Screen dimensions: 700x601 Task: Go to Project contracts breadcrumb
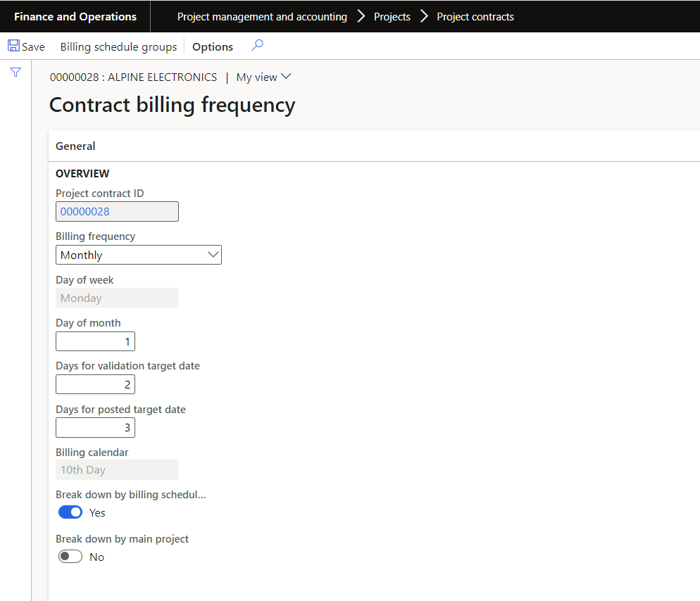click(475, 17)
